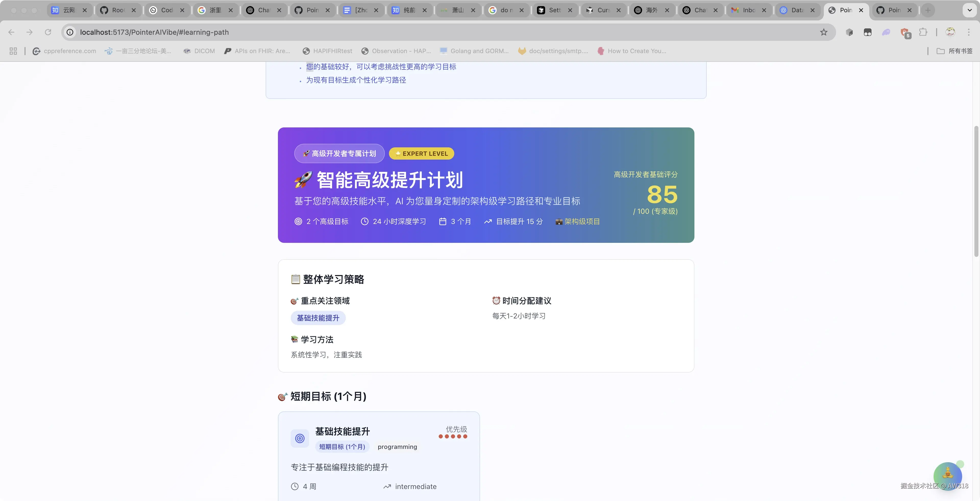Click the site info icon in address bar

pyautogui.click(x=70, y=32)
